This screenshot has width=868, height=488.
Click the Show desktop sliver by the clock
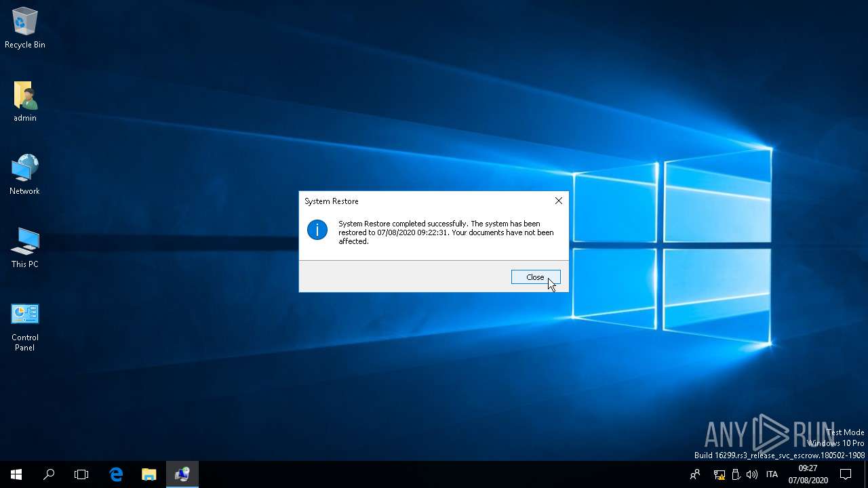click(x=865, y=474)
